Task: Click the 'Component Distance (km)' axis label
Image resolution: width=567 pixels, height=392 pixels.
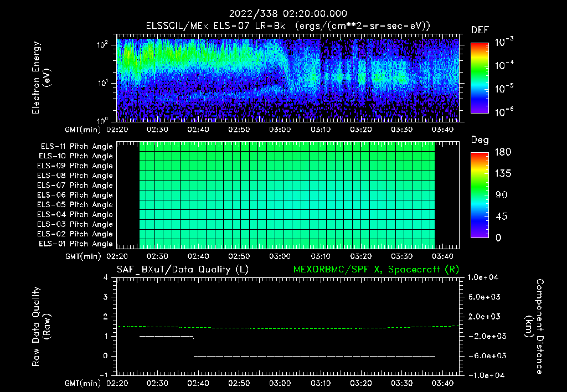Action: pyautogui.click(x=534, y=327)
